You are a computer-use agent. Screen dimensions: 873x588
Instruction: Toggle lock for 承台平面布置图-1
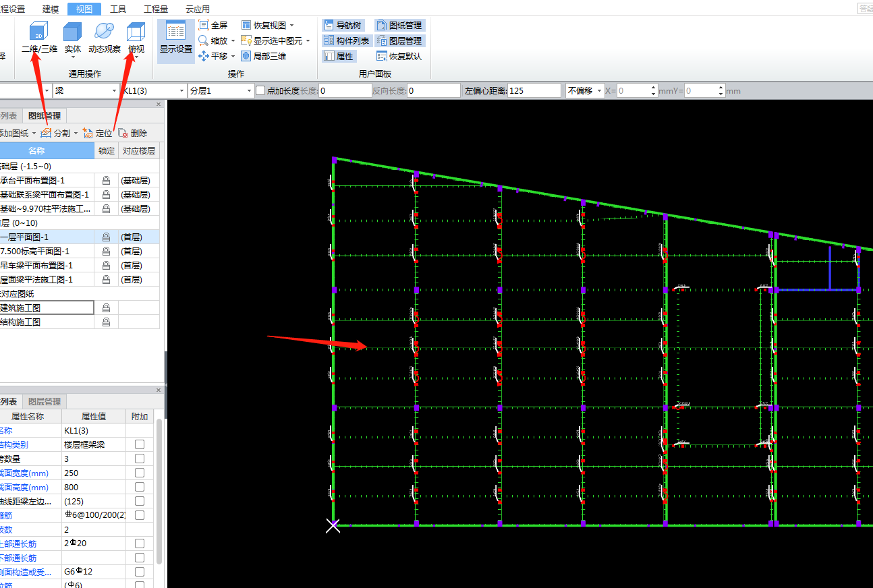tap(106, 181)
